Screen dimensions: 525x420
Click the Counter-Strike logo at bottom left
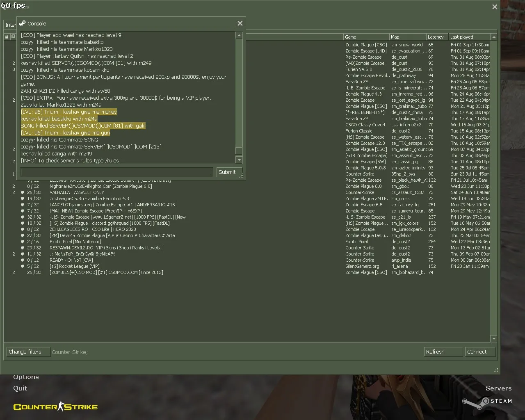coord(55,407)
